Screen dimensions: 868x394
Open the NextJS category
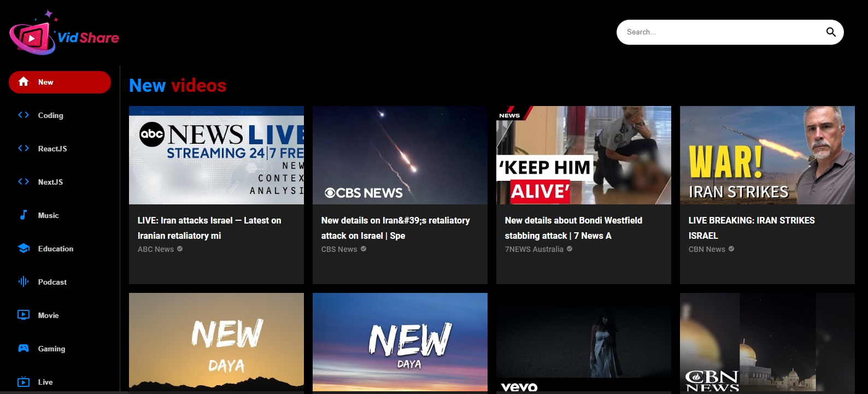click(60, 182)
